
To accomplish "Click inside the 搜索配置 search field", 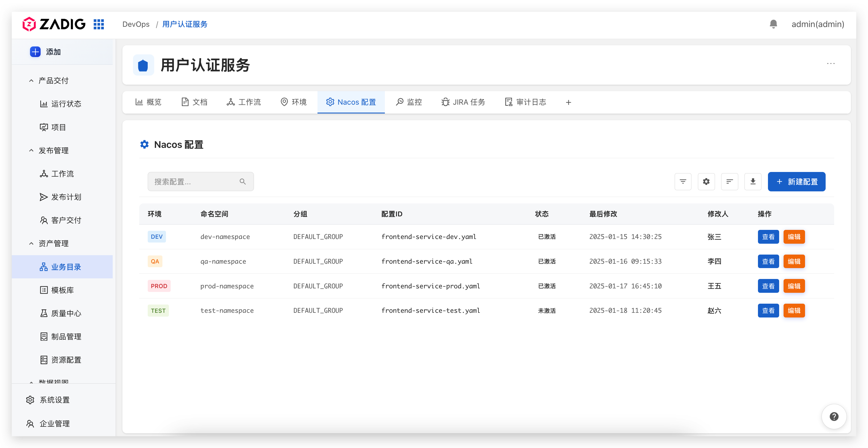I will coord(192,181).
